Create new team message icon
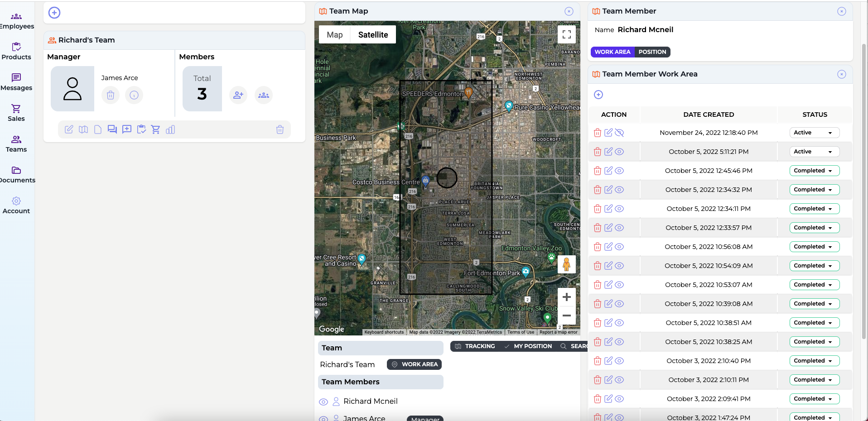 (127, 129)
